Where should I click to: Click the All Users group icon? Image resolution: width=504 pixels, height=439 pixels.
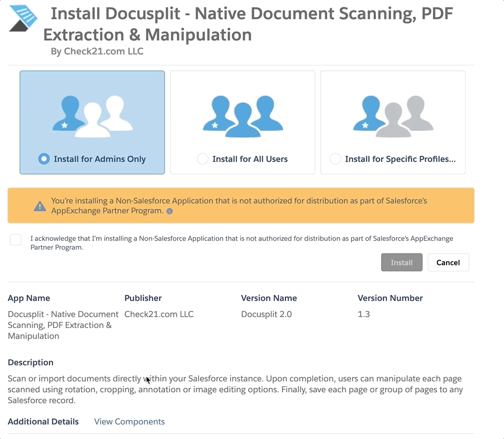(243, 116)
